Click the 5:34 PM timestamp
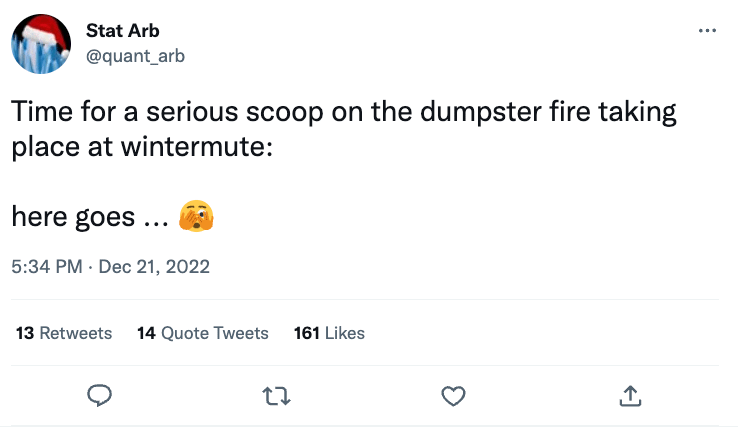Screen dimensions: 738x427 pos(47,267)
